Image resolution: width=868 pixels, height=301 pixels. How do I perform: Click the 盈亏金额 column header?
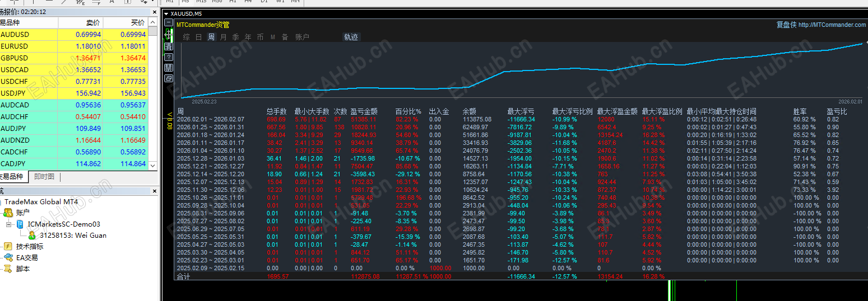(x=364, y=111)
